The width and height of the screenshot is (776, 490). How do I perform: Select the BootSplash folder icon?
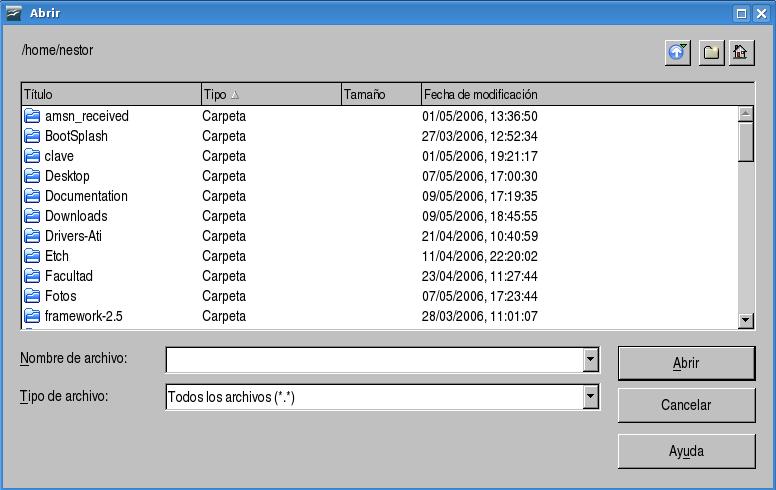31,136
